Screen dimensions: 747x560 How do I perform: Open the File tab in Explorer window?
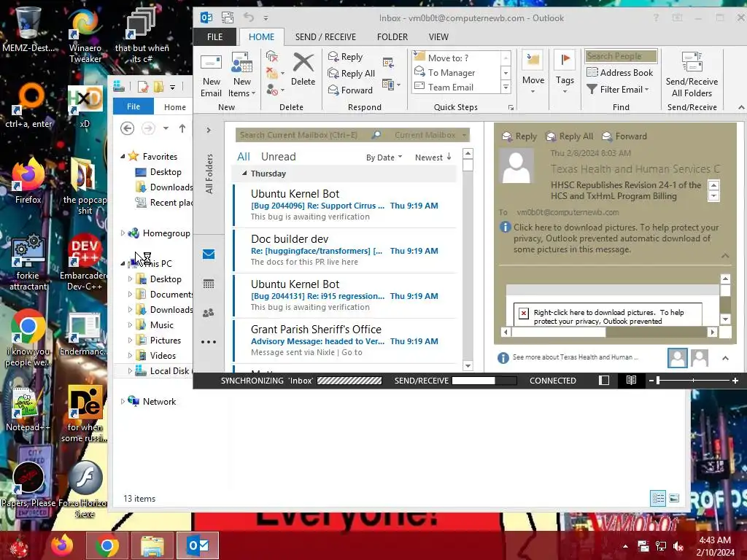pyautogui.click(x=133, y=106)
